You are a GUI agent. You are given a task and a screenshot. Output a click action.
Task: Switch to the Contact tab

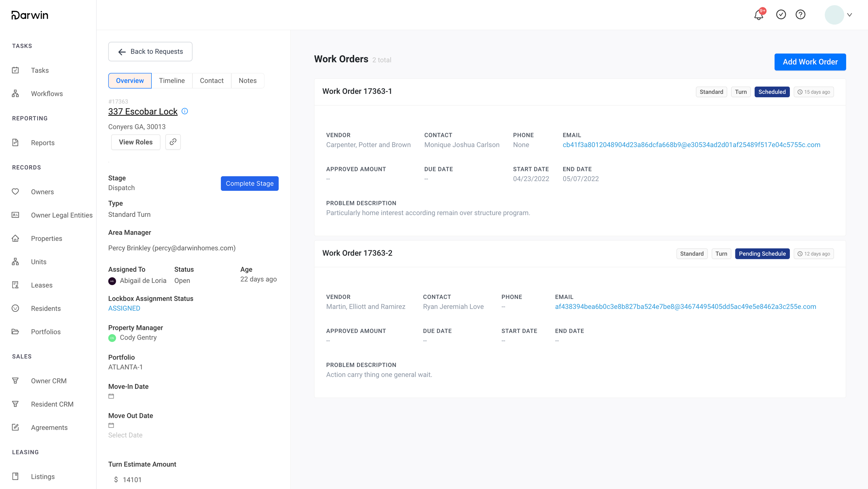[x=212, y=81]
